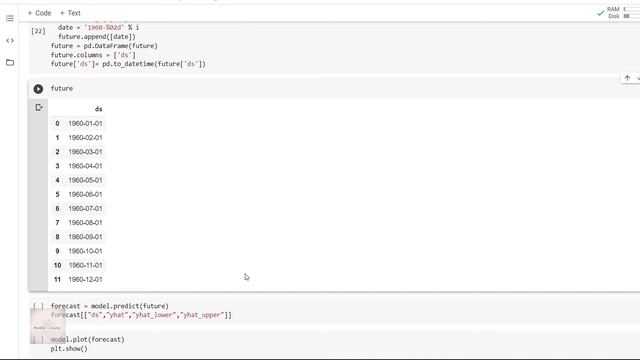This screenshot has height=360, width=640.
Task: Run the model.predict(future) cell bracket
Action: point(38,306)
